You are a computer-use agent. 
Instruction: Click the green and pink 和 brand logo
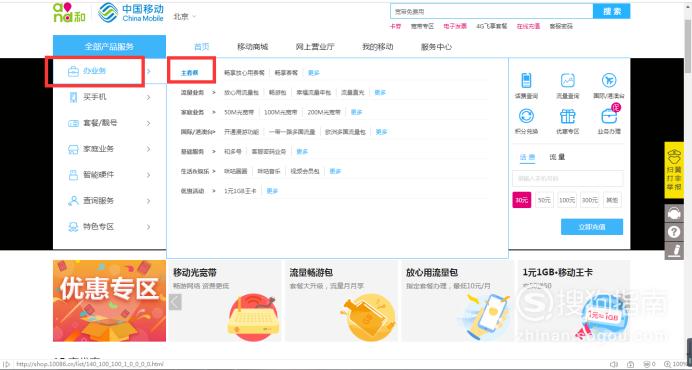click(69, 12)
